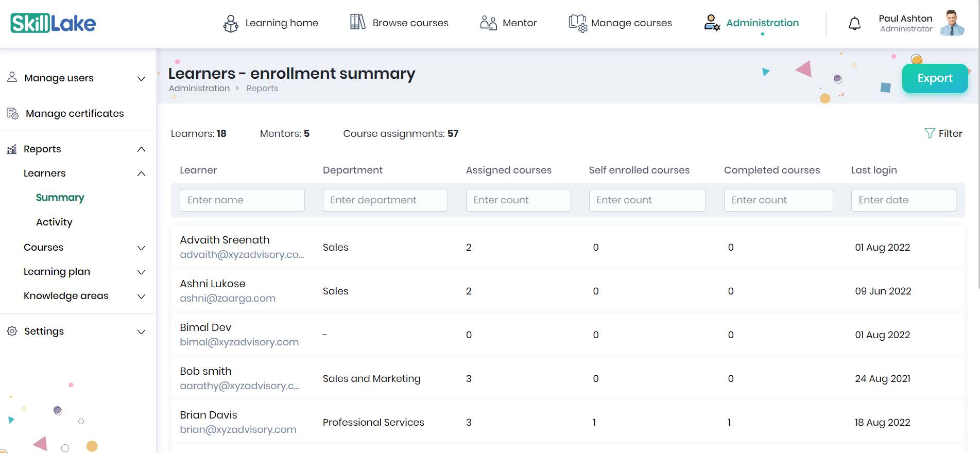
Task: Click the Mentor people icon
Action: (x=488, y=23)
